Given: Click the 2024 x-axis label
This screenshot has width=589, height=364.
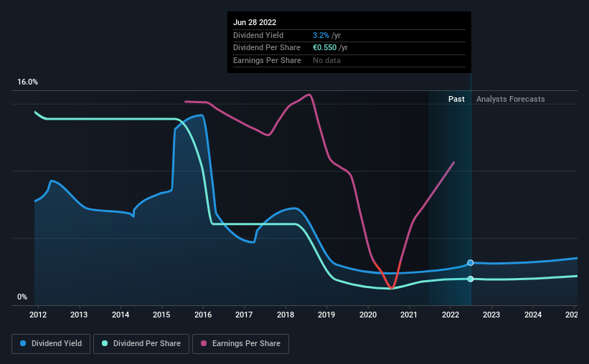Looking at the screenshot, I should click(533, 315).
